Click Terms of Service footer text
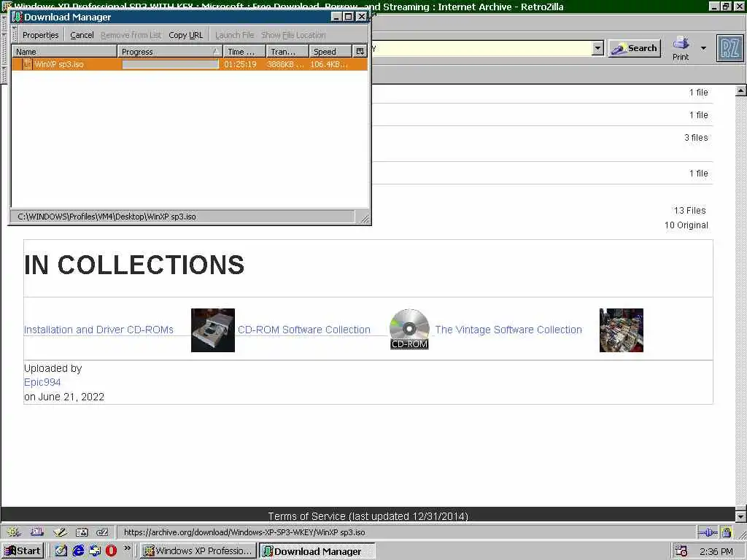The image size is (747, 560). tap(368, 516)
